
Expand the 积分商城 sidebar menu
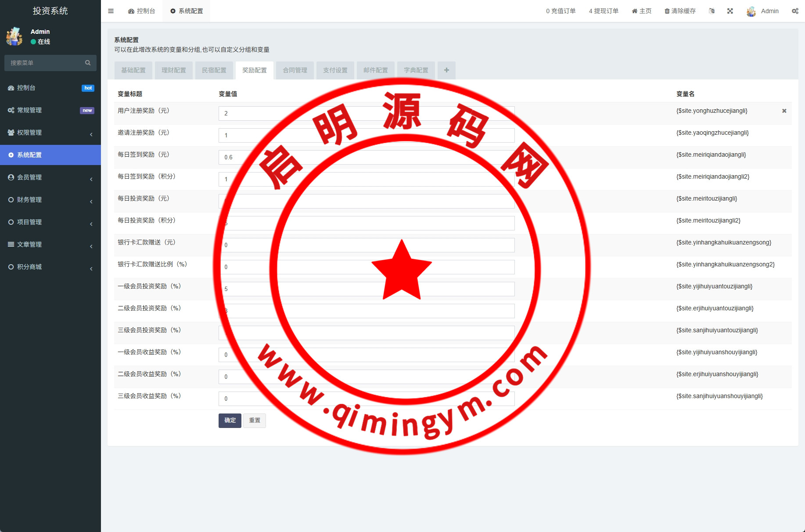click(50, 267)
